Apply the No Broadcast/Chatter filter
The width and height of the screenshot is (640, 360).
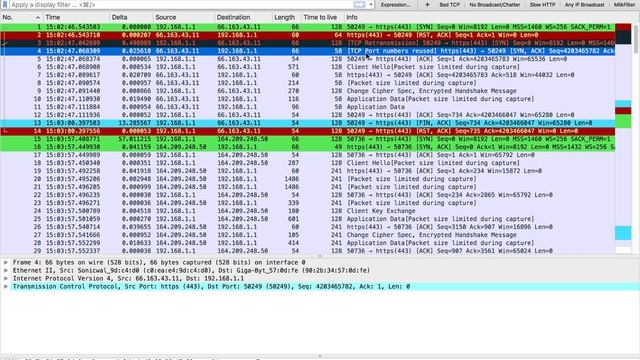(x=495, y=4)
